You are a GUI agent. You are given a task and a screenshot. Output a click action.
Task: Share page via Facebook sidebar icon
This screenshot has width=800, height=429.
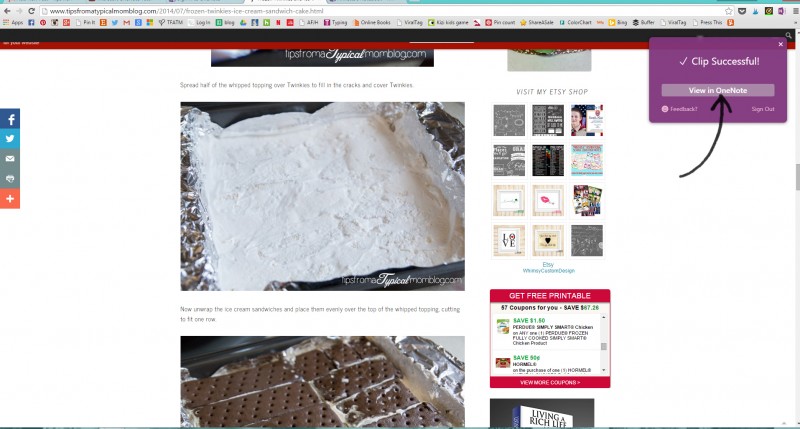[10, 119]
